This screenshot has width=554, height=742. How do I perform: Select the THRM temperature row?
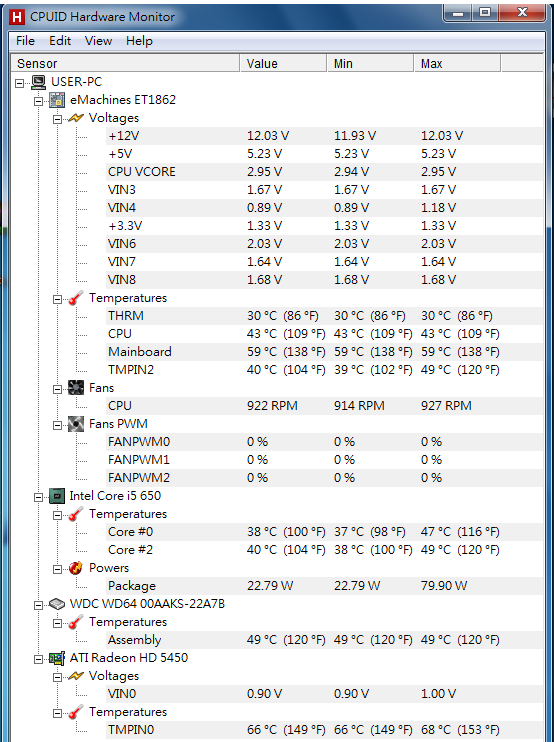coord(325,316)
